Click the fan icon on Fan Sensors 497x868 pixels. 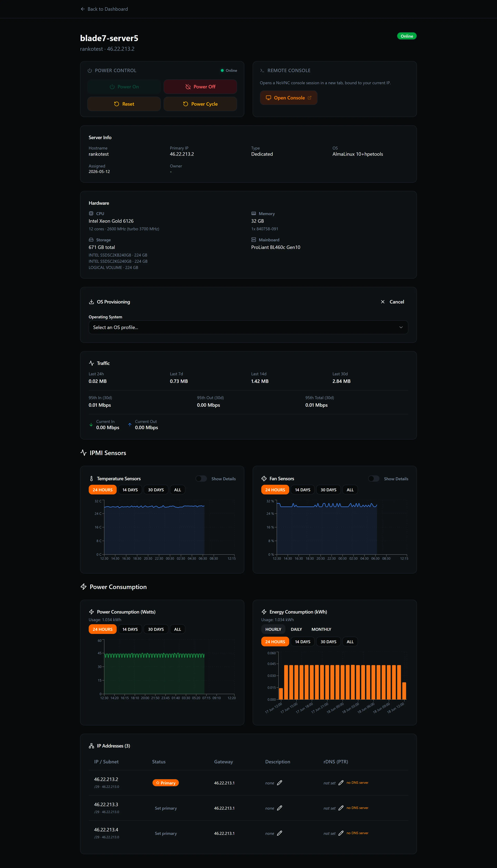(264, 479)
